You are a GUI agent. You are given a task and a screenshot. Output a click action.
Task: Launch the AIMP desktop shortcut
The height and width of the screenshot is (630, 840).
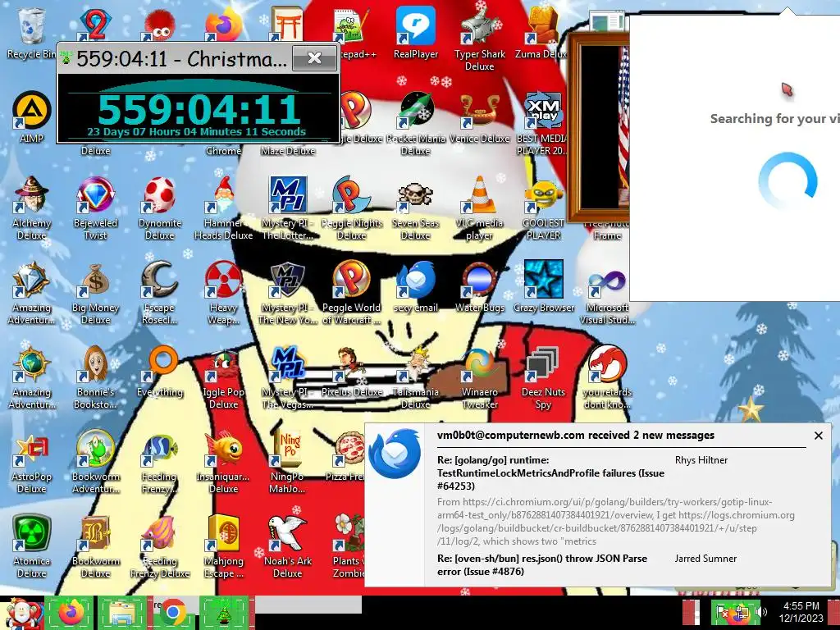[31, 117]
